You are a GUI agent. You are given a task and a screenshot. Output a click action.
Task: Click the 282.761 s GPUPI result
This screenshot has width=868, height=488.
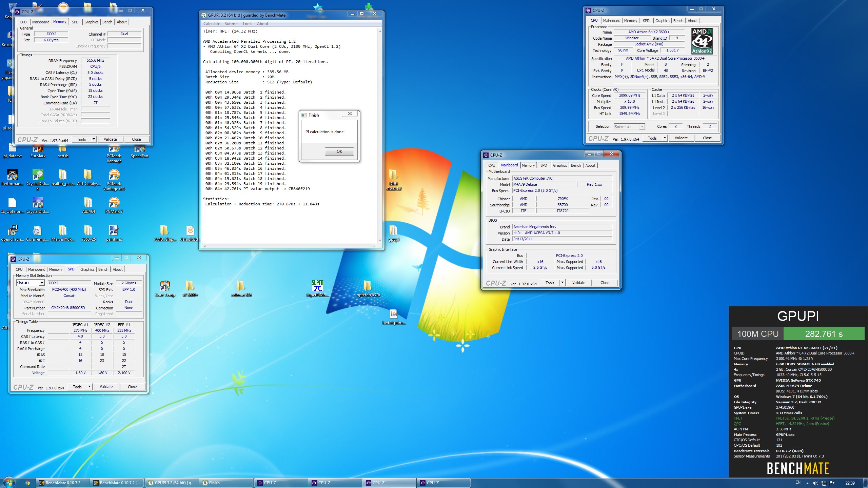pos(824,334)
